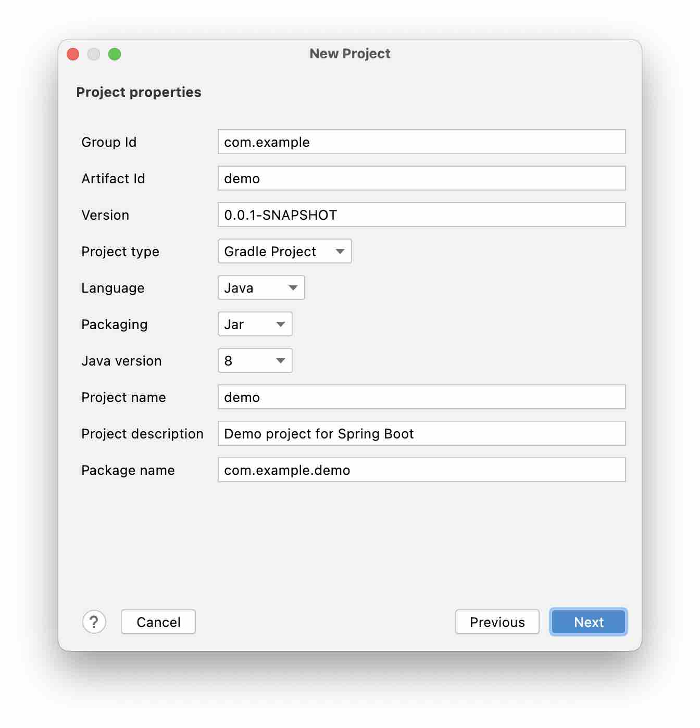Click the yellow minimize window button
Screen dimensions: 700x728
tap(94, 54)
